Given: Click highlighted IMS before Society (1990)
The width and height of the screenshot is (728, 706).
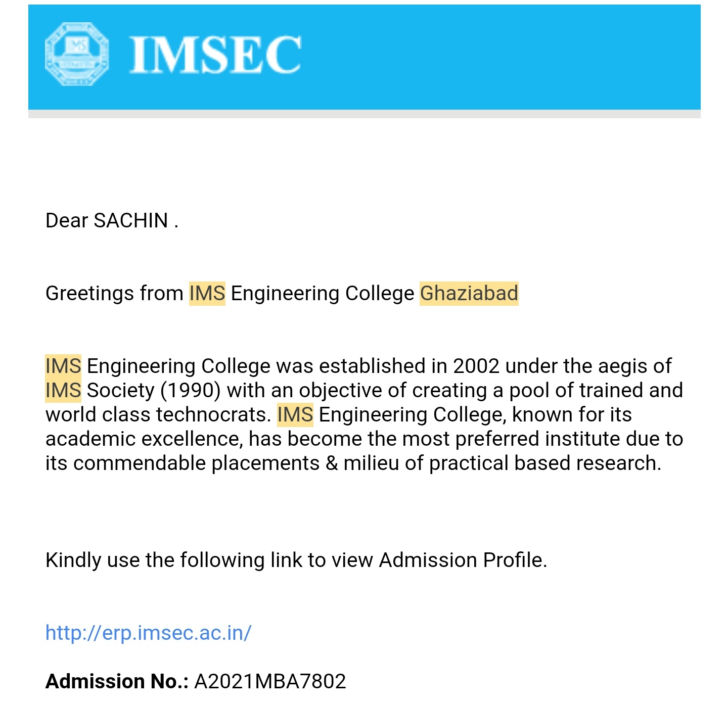Looking at the screenshot, I should click(63, 390).
